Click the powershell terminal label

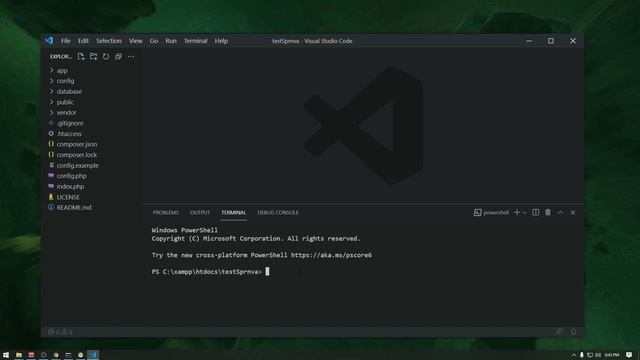pos(491,212)
